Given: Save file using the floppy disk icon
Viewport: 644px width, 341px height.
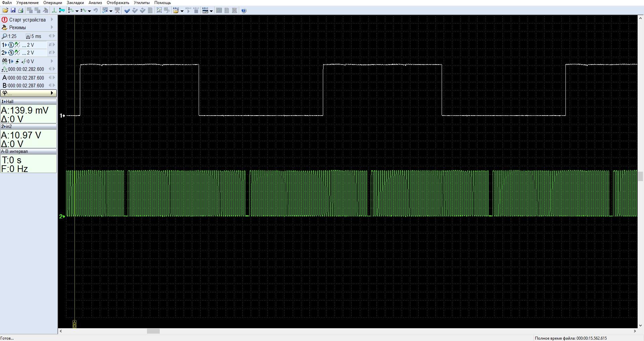Looking at the screenshot, I should point(13,10).
